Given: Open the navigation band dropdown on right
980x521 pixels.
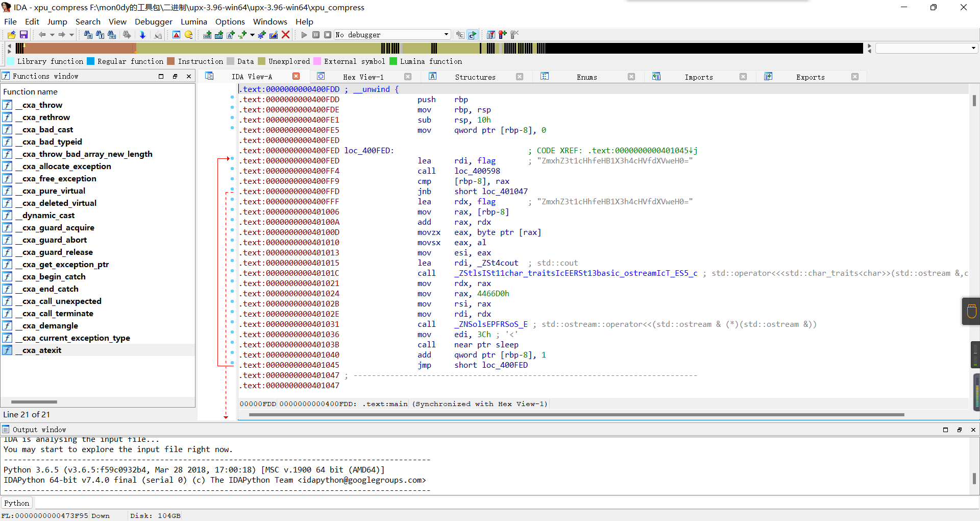Looking at the screenshot, I should tap(973, 48).
